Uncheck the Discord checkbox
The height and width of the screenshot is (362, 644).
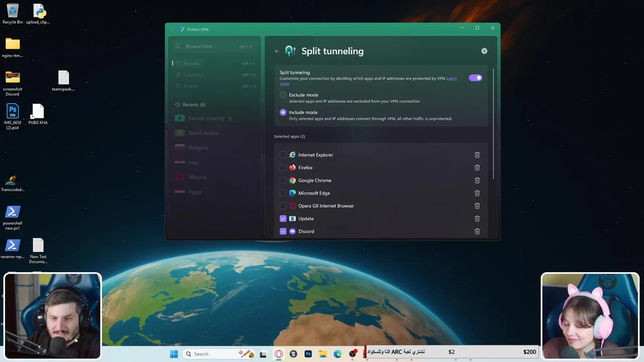pyautogui.click(x=283, y=231)
